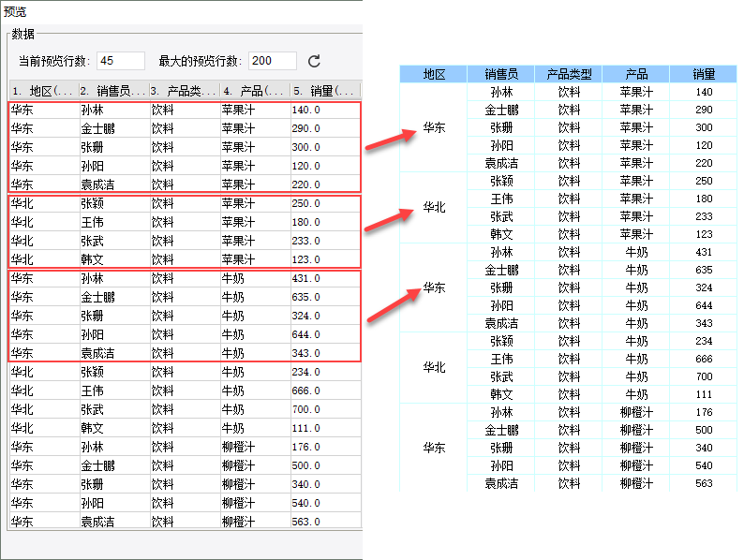
Task: Click the blue 销售员 header in report table
Action: point(501,74)
